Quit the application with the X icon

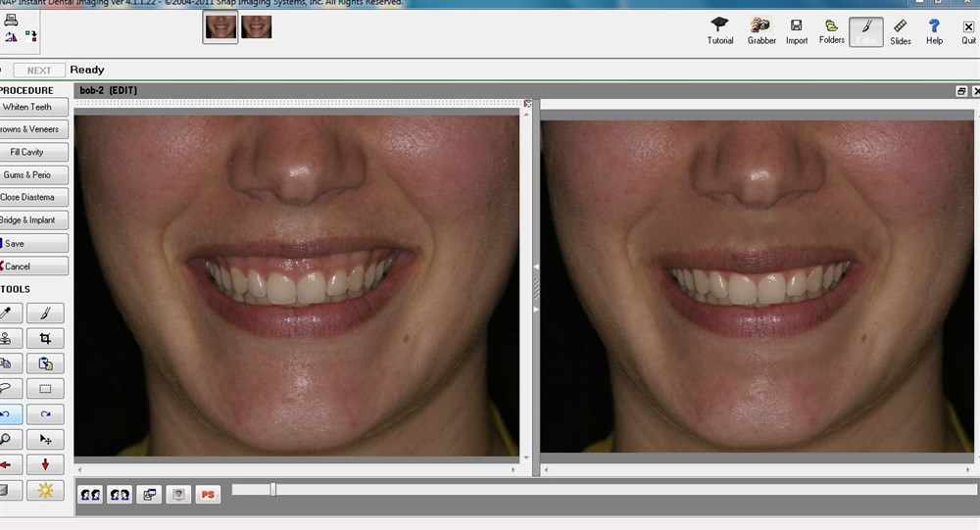tap(968, 31)
